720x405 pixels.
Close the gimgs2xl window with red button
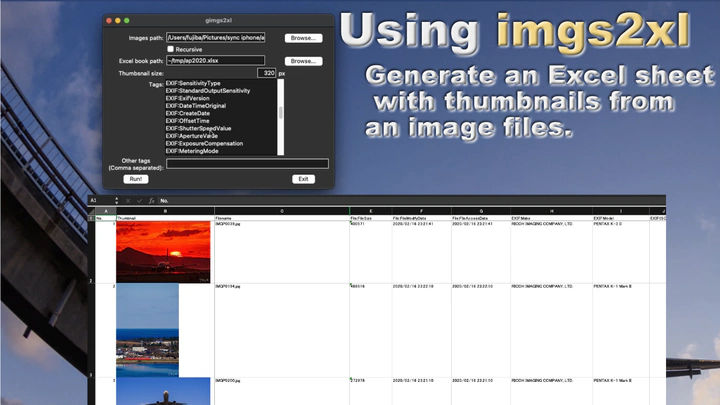click(x=109, y=20)
